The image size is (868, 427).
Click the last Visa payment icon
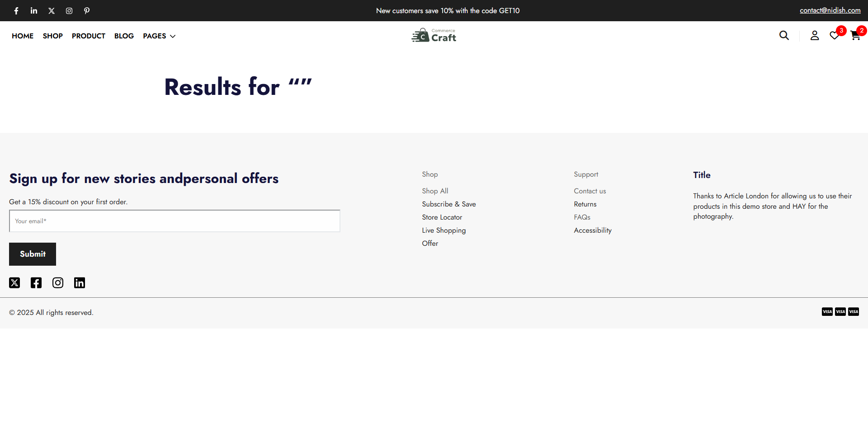854,312
